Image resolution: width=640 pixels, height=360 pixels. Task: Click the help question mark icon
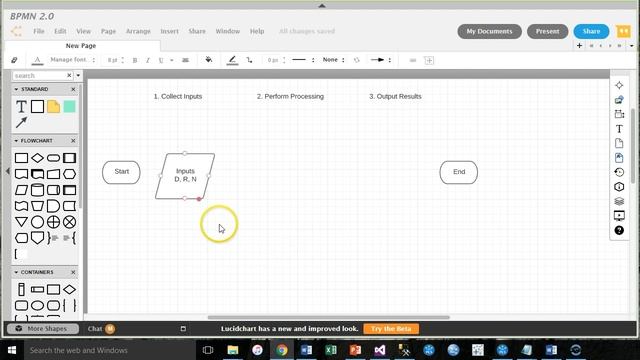(x=619, y=230)
